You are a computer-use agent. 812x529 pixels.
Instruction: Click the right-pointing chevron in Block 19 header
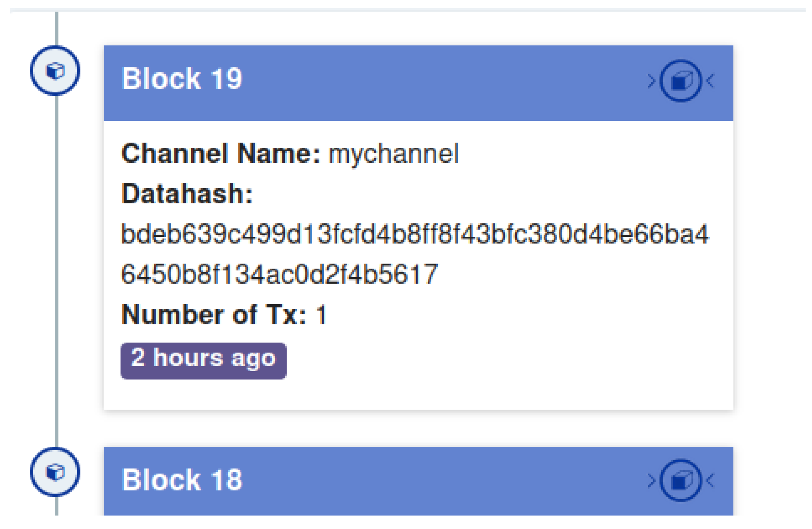651,81
